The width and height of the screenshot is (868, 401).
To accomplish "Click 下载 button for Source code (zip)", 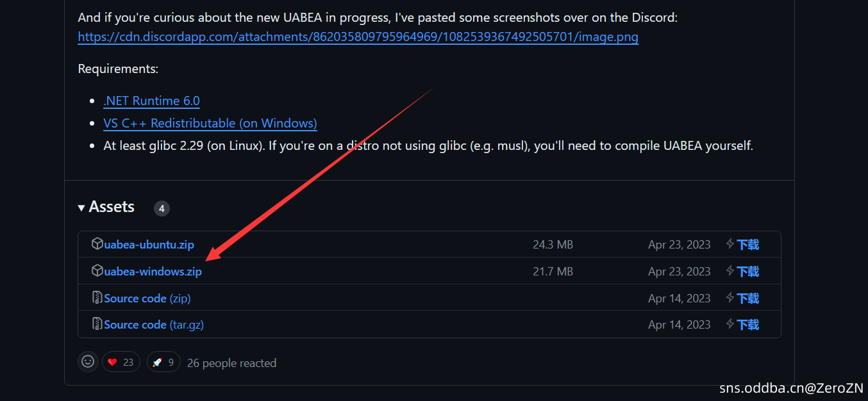I will (747, 299).
